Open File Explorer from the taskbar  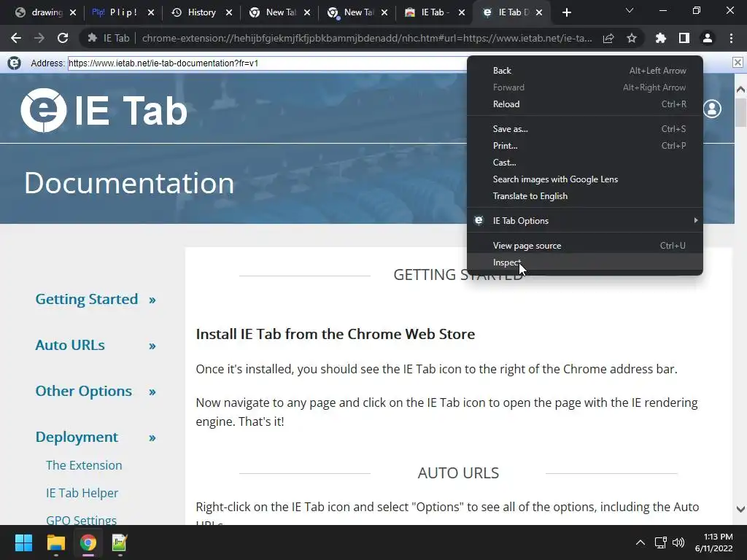55,542
